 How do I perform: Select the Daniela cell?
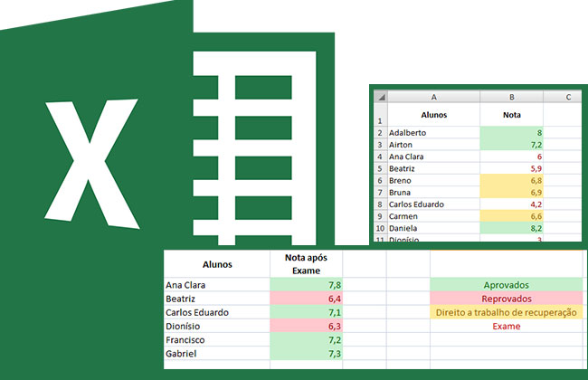433,228
